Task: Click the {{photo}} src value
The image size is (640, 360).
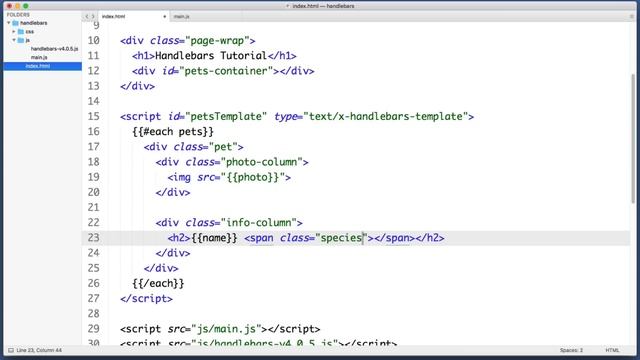Action: [x=252, y=177]
